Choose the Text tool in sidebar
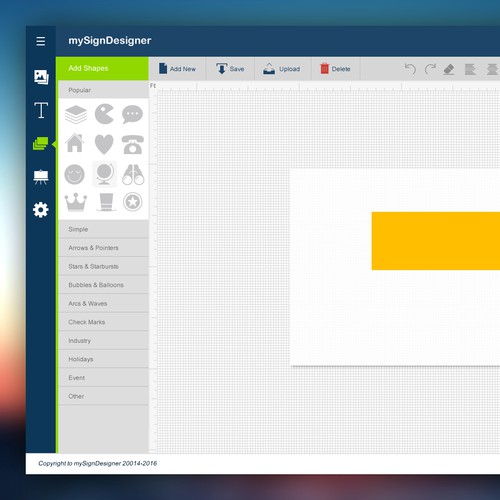 point(41,110)
